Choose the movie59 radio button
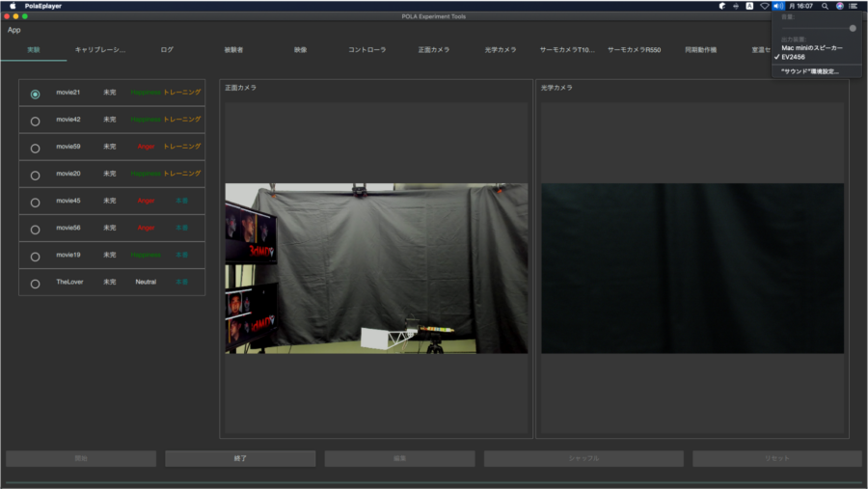Image resolution: width=868 pixels, height=489 pixels. pos(36,148)
